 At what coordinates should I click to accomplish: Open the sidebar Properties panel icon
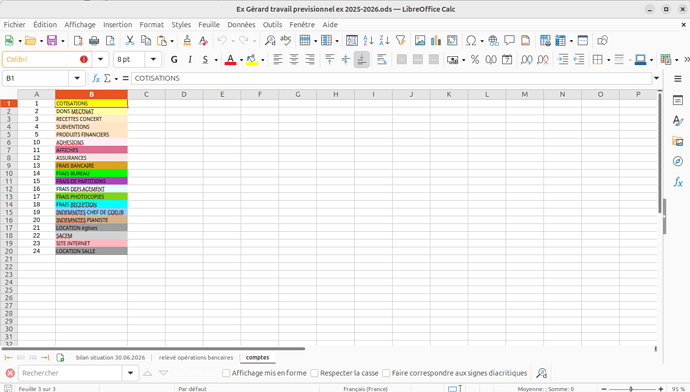tap(678, 100)
